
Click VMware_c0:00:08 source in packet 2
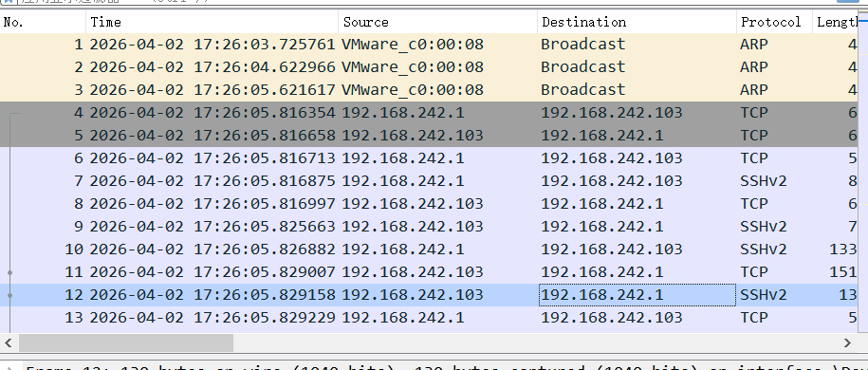point(413,67)
